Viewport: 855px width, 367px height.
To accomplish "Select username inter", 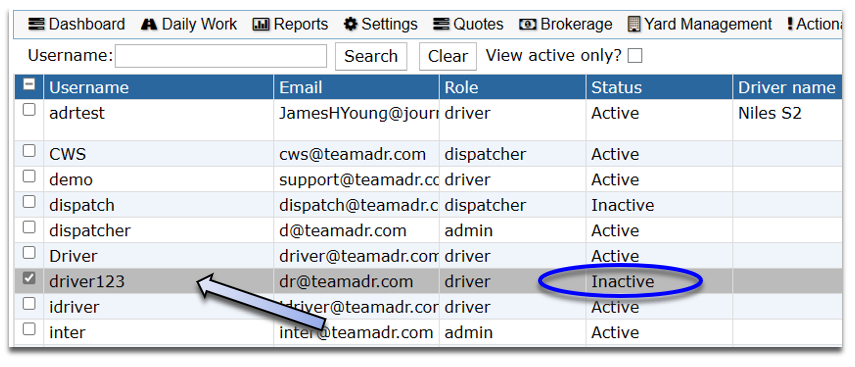I will click(x=67, y=332).
